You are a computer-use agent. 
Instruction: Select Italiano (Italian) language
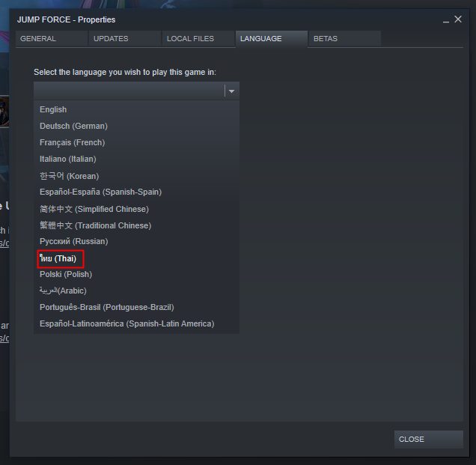pos(137,159)
